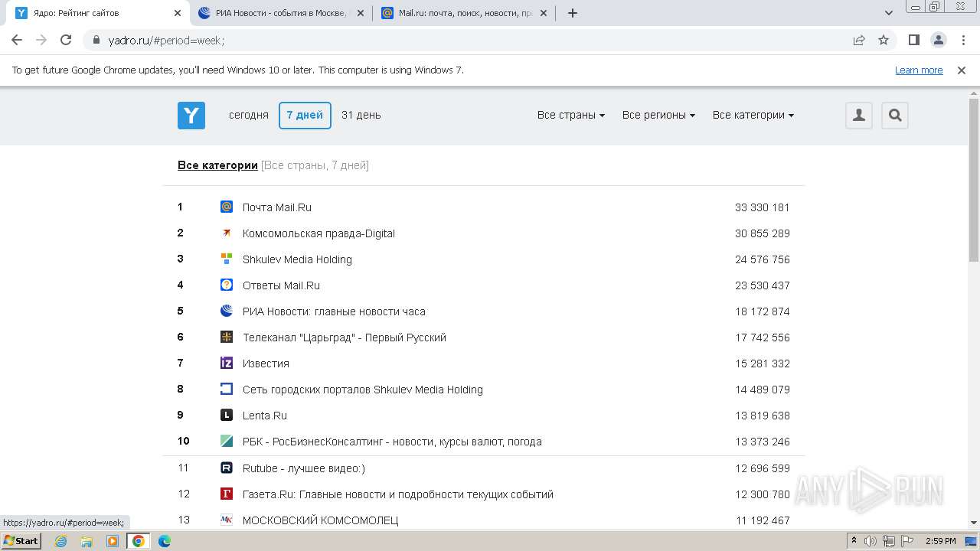Select the сегодня period
This screenshot has height=551, width=980.
(249, 115)
